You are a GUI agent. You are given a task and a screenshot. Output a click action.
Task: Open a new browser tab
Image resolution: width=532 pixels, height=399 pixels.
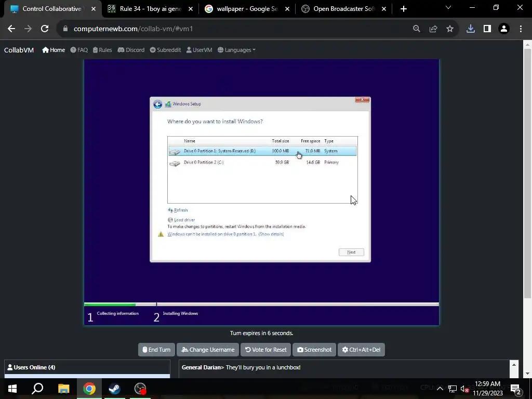tap(403, 9)
